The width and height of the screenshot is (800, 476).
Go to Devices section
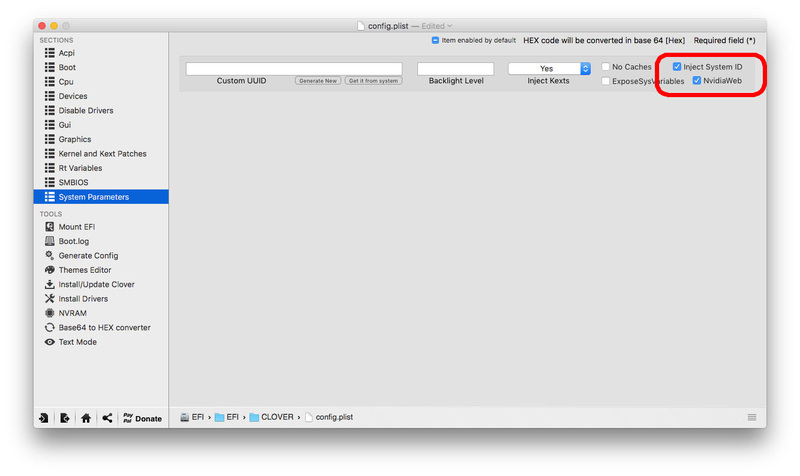pos(72,96)
